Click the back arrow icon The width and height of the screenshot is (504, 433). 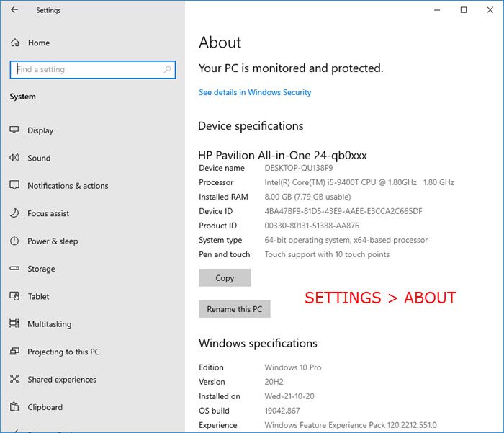point(15,10)
